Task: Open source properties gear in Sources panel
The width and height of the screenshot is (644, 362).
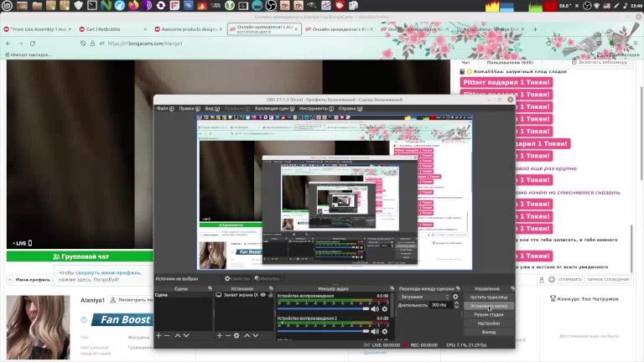Action: pos(236,335)
